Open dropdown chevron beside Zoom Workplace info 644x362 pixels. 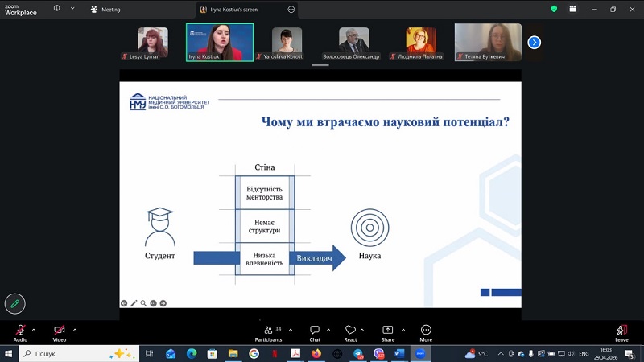[72, 8]
